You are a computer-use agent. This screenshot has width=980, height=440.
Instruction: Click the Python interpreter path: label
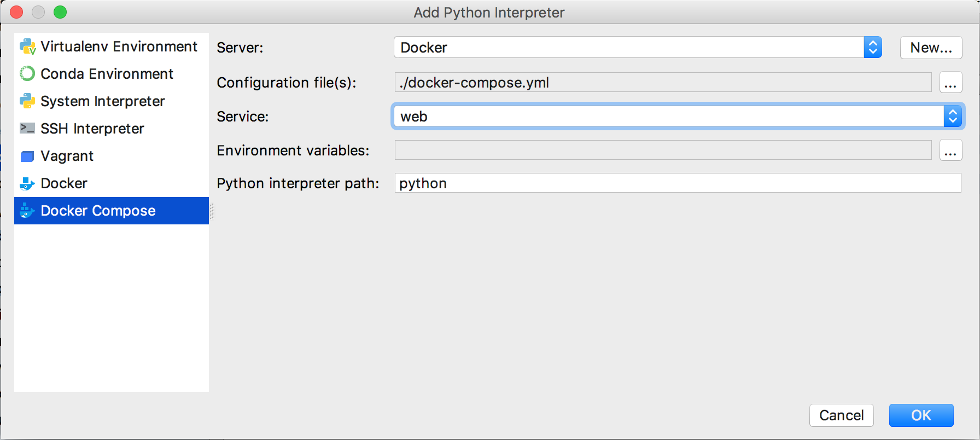(297, 183)
